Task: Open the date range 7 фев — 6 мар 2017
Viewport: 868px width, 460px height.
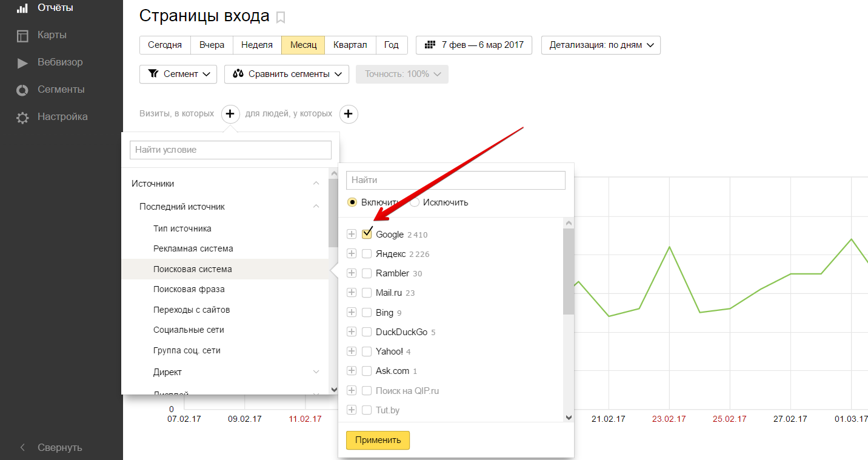Action: coord(473,45)
